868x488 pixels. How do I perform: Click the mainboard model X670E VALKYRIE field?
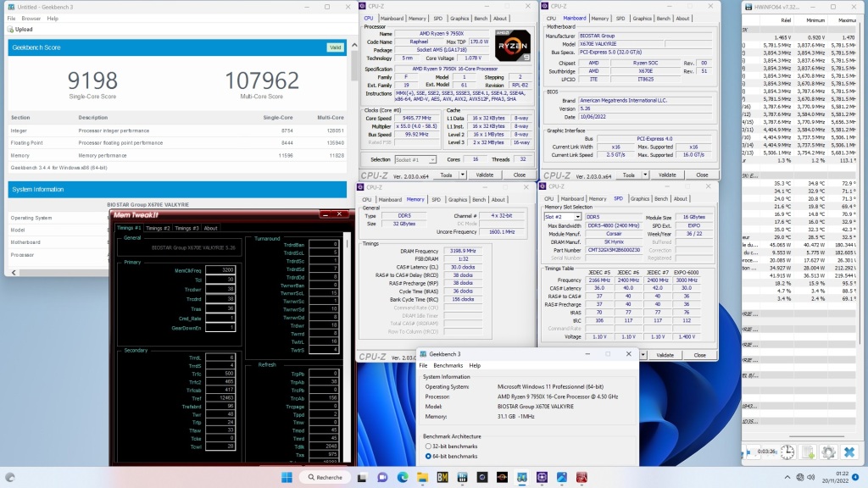pos(621,44)
